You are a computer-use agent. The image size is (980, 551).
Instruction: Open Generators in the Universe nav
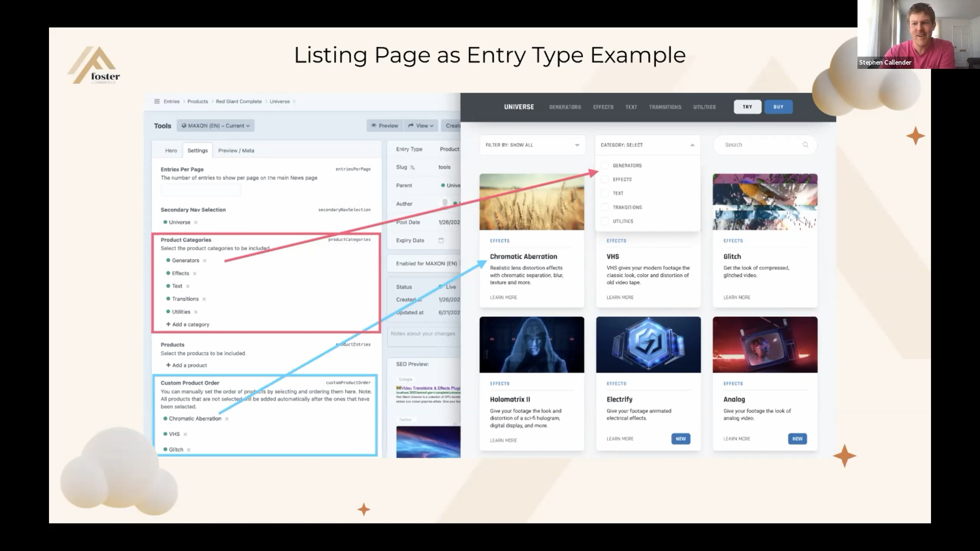pyautogui.click(x=565, y=107)
